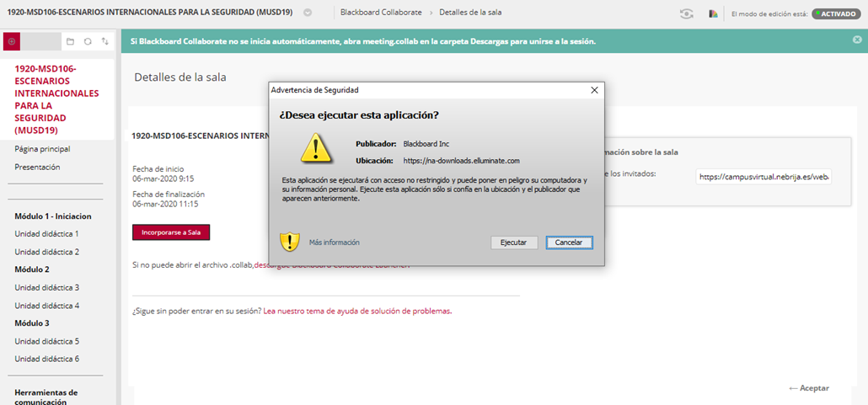Open Unidad didáctica 4

point(47,306)
